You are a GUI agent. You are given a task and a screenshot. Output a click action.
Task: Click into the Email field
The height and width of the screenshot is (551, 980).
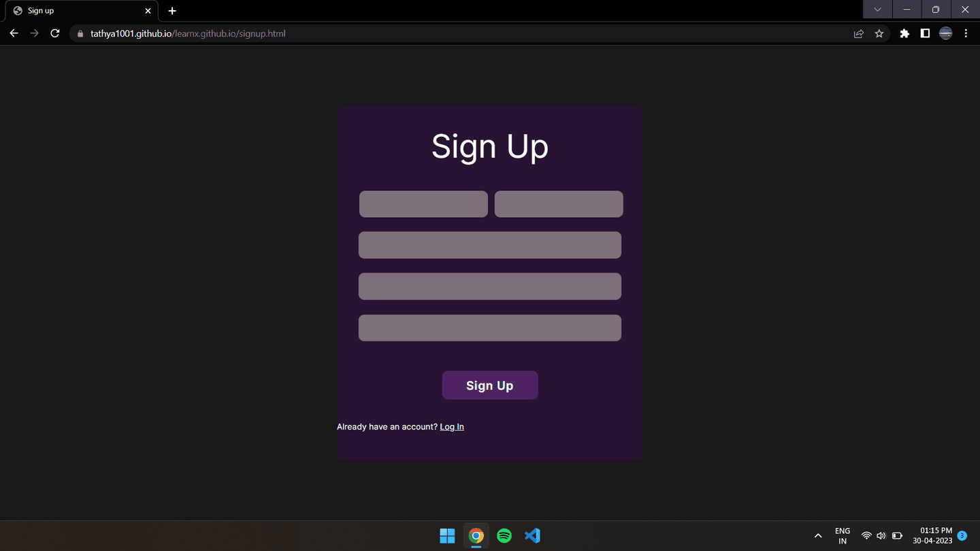point(490,245)
